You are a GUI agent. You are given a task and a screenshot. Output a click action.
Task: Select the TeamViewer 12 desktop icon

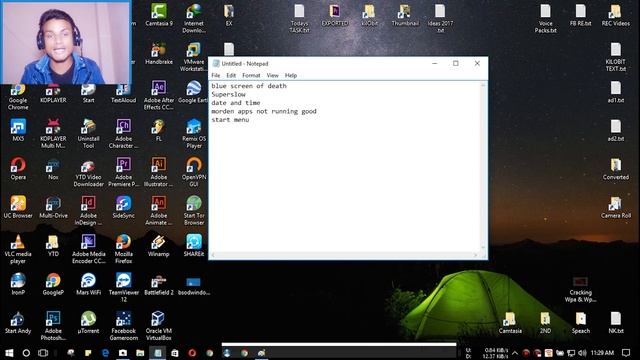(x=124, y=287)
